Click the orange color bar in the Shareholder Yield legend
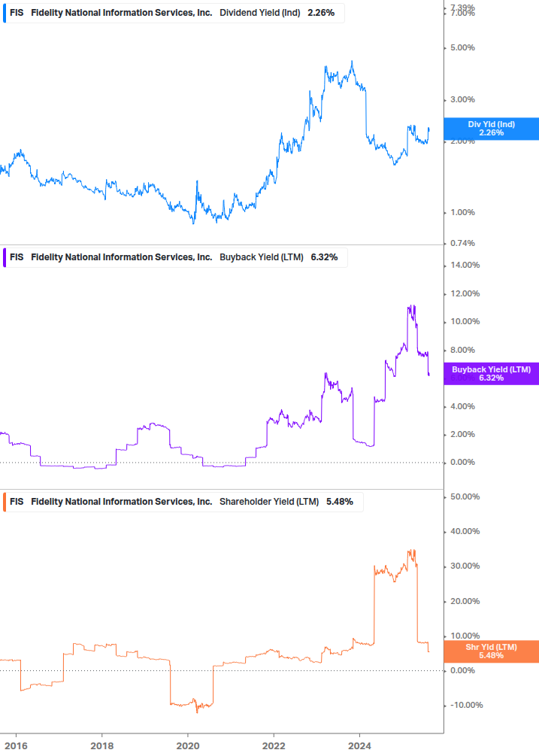Image resolution: width=539 pixels, height=756 pixels. [5, 502]
